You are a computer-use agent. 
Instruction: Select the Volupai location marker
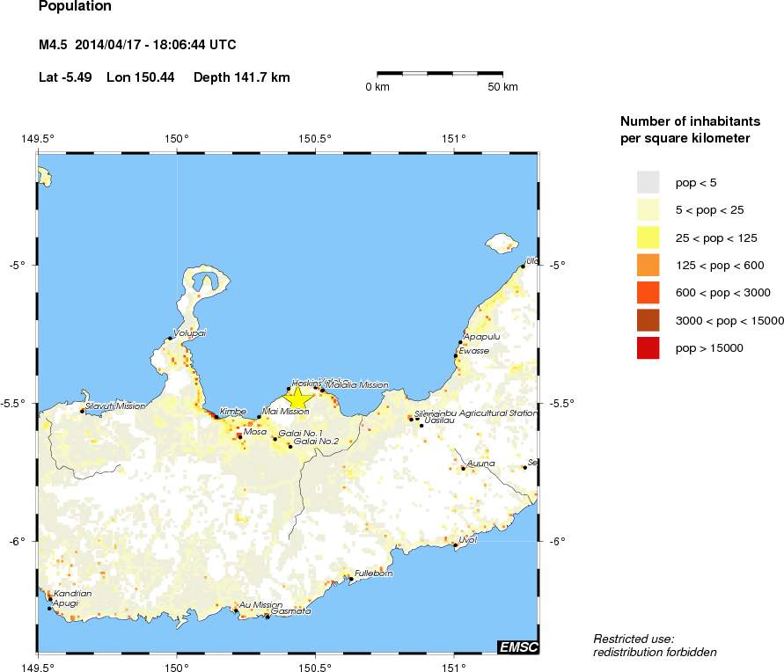click(x=170, y=339)
